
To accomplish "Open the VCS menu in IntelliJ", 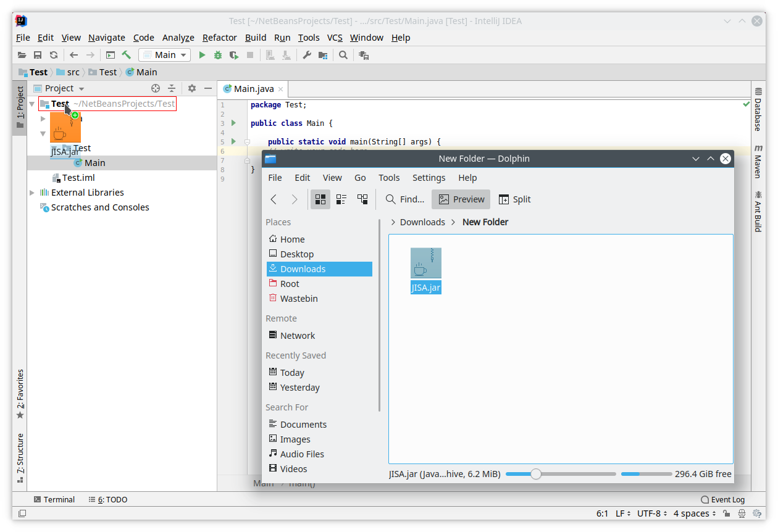I will click(x=335, y=38).
